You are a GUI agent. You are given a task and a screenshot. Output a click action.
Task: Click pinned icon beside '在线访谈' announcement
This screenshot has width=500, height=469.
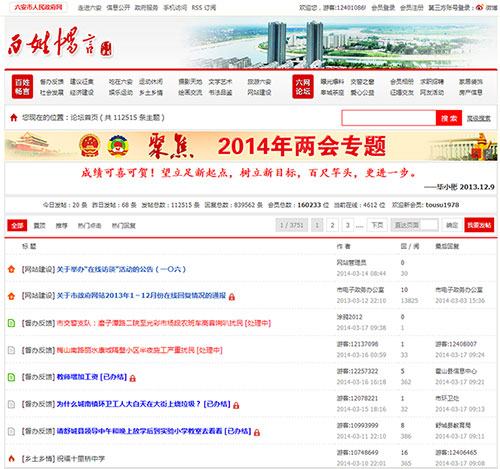click(x=11, y=269)
